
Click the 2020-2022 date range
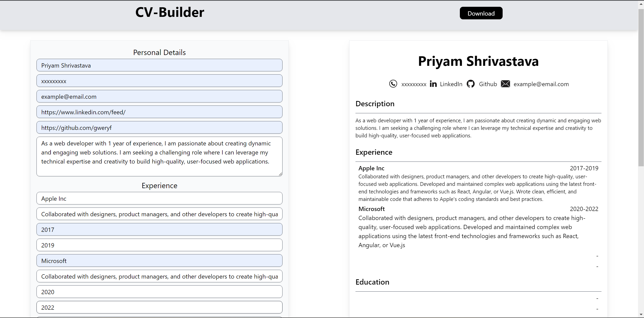pyautogui.click(x=584, y=209)
